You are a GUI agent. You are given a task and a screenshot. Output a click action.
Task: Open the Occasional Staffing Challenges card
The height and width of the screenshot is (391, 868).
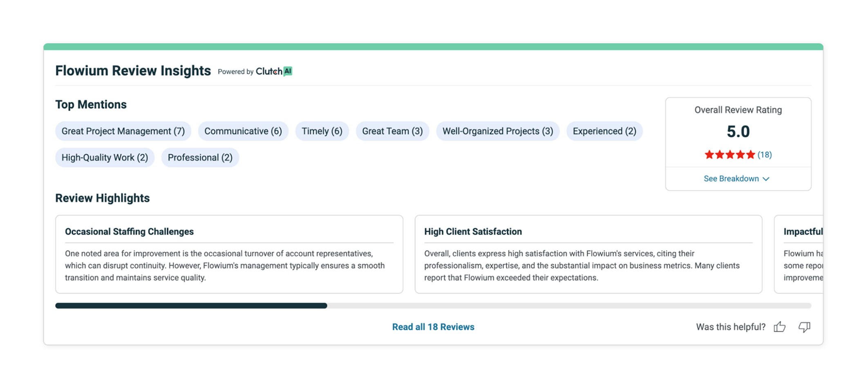pyautogui.click(x=229, y=254)
